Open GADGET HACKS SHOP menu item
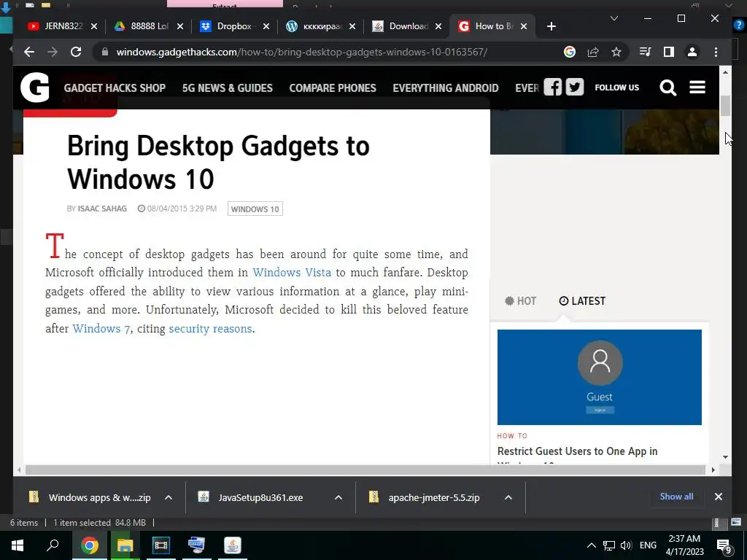The image size is (747, 560). click(115, 88)
